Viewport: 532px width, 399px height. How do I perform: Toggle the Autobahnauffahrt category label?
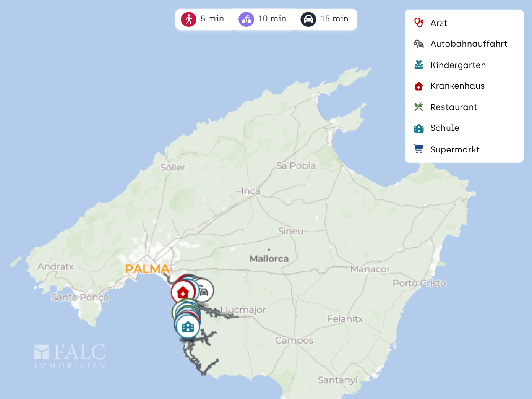[x=469, y=44]
